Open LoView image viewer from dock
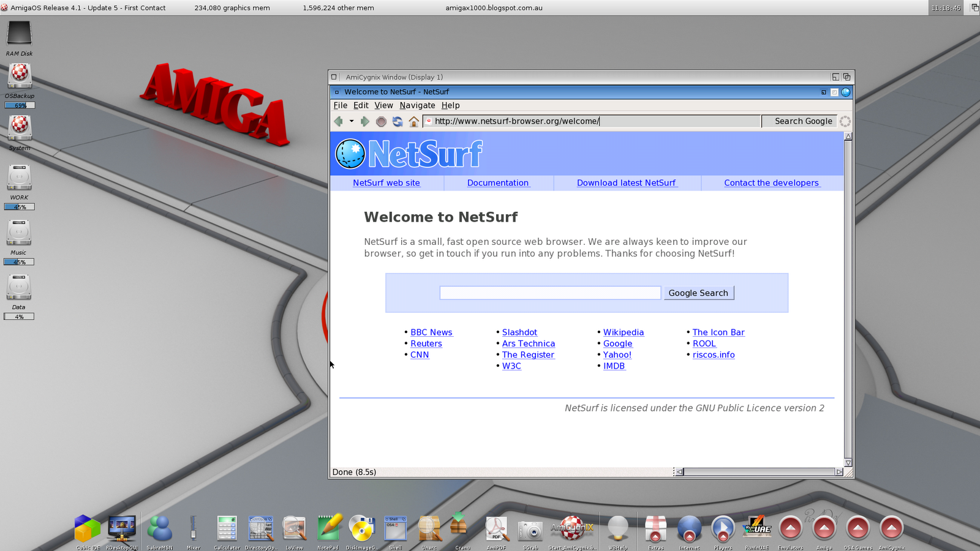This screenshot has height=551, width=980. click(x=294, y=529)
